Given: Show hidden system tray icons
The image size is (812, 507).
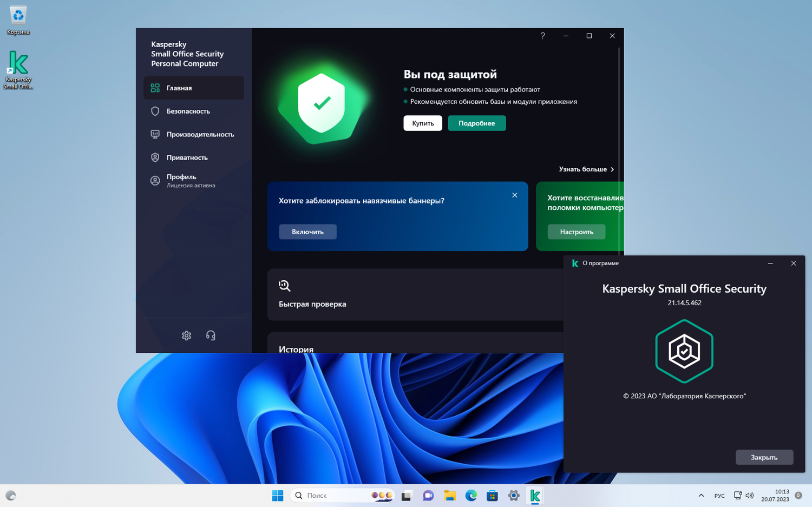Looking at the screenshot, I should [701, 496].
